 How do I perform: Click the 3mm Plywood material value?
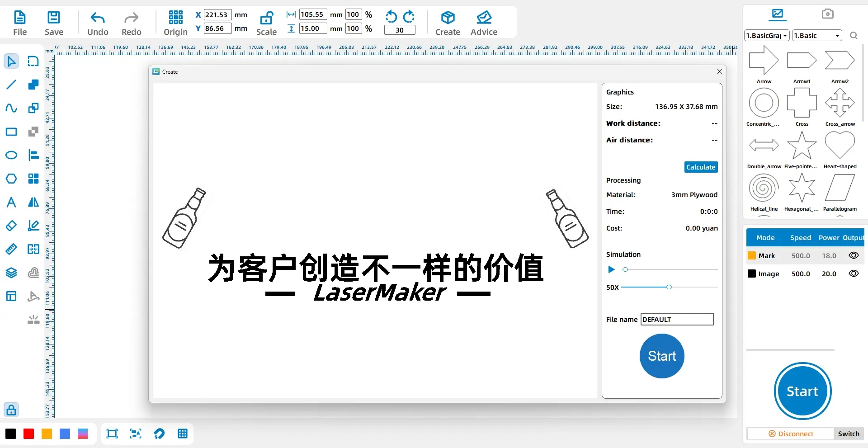coord(694,195)
